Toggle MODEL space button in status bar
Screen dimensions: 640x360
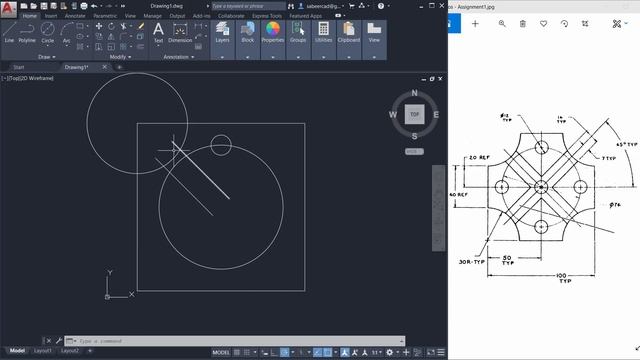coord(221,352)
